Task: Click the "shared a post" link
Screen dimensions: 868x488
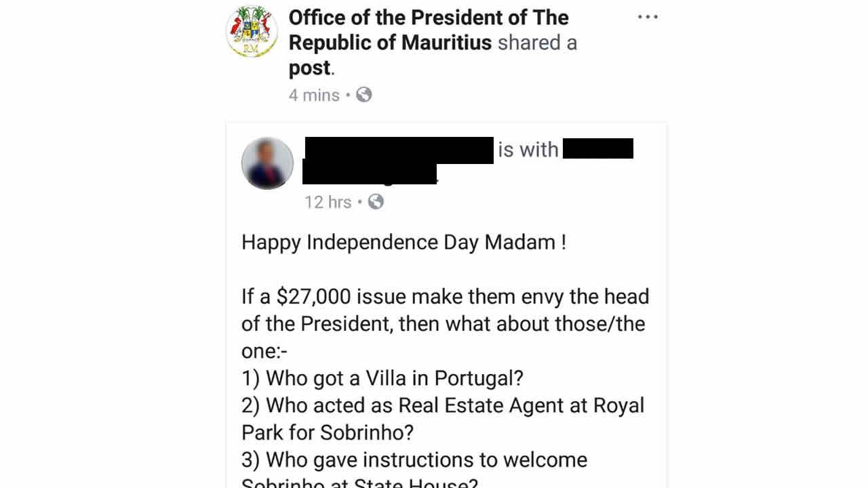Action: (x=536, y=42)
